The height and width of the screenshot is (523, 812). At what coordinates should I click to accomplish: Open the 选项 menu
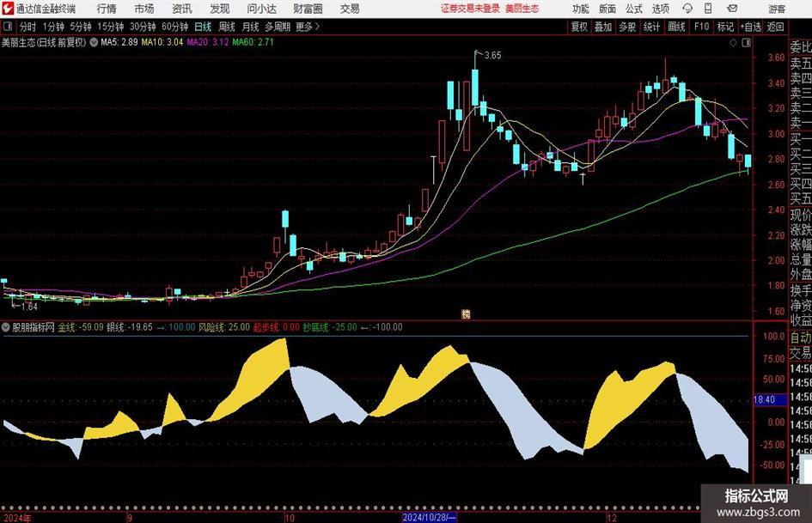point(660,9)
